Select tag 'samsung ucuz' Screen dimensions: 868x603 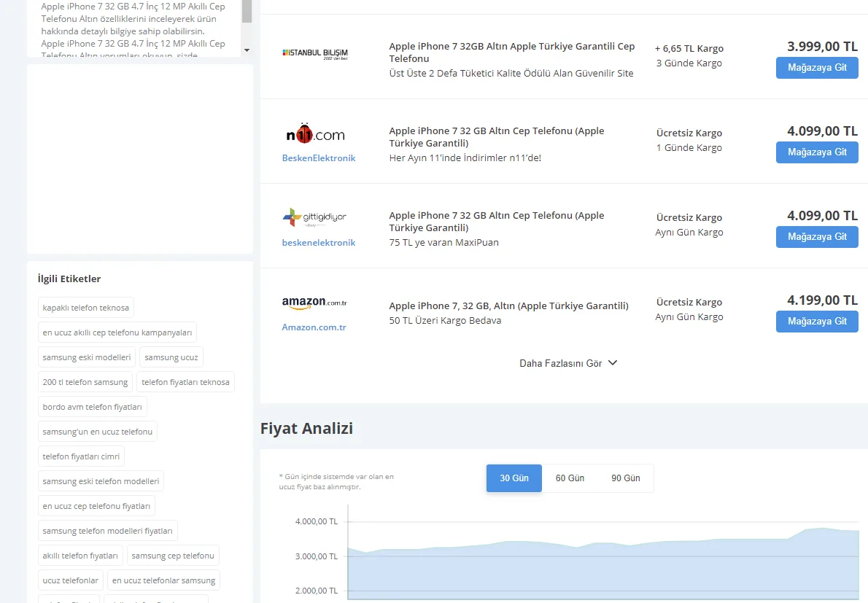point(171,357)
